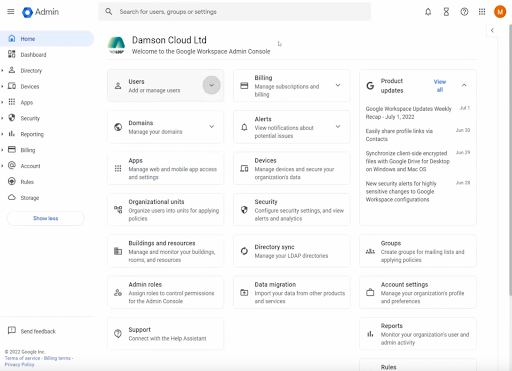Open the Organizational units card title
The height and width of the screenshot is (371, 512).
pyautogui.click(x=156, y=202)
